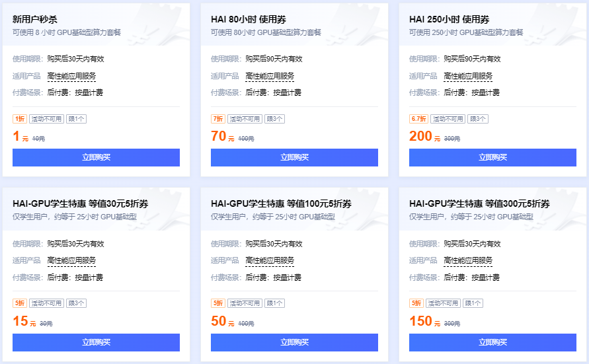This screenshot has width=589, height=364.
Task: Select the HAI 250小时 使用券 title
Action: (450, 19)
